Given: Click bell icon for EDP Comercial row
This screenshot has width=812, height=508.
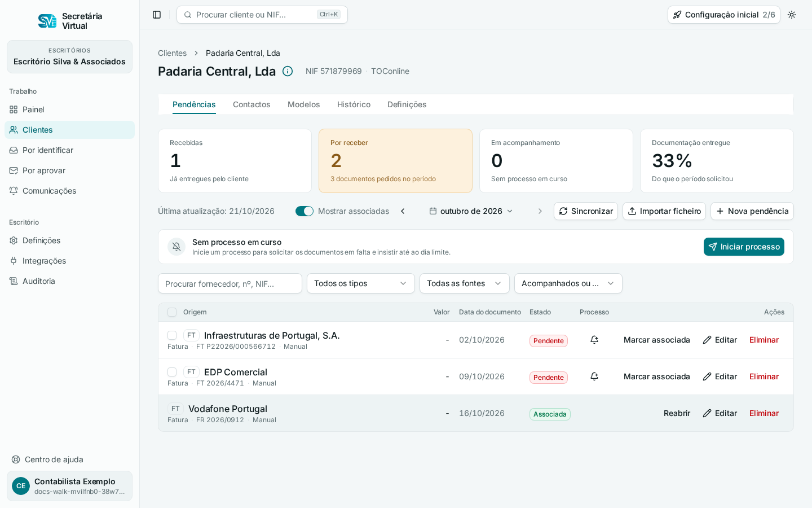Looking at the screenshot, I should point(594,376).
